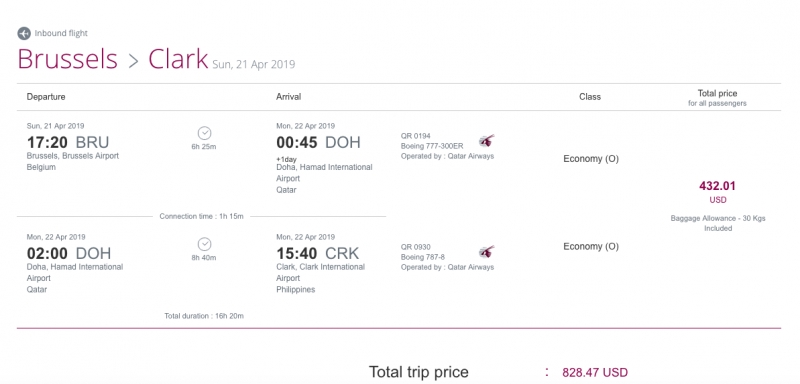Click the QR 0930 flight number
800x384 pixels.
pos(416,247)
